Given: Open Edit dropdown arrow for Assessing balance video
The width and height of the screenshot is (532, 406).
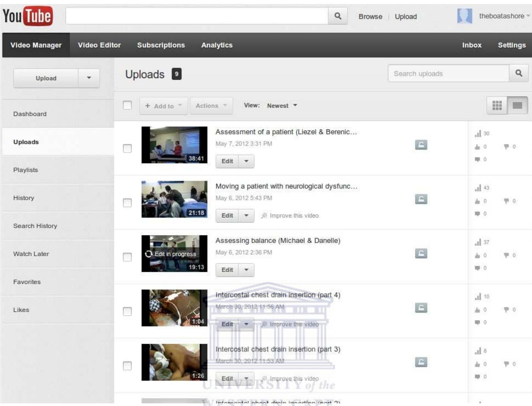Looking at the screenshot, I should click(246, 270).
